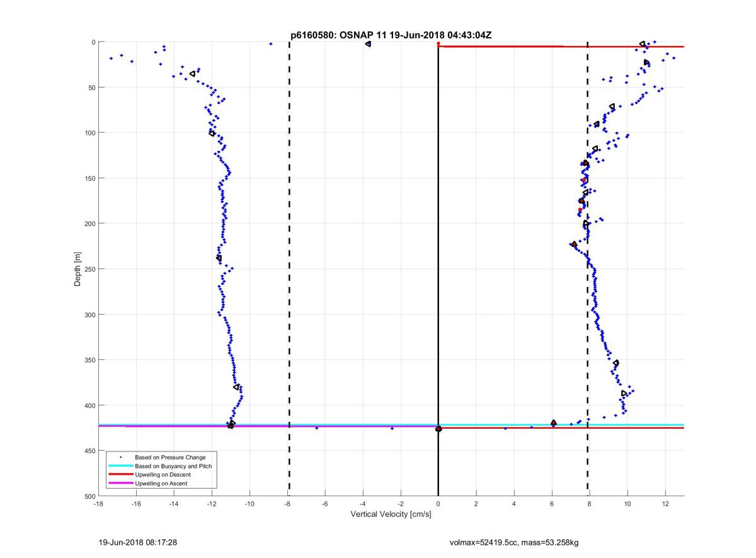The width and height of the screenshot is (756, 558).
Task: Click the depth axis tick label '0'
Action: coord(93,42)
